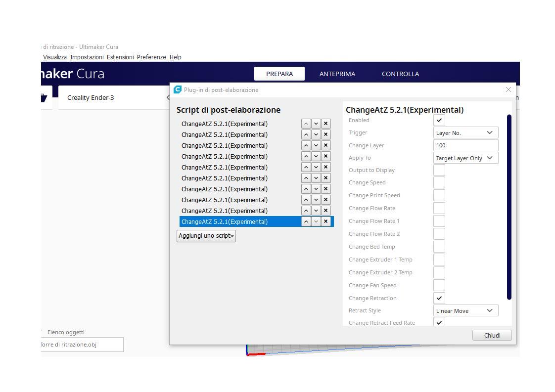
Task: Move the second ChangeAtZ script down
Action: [316, 134]
